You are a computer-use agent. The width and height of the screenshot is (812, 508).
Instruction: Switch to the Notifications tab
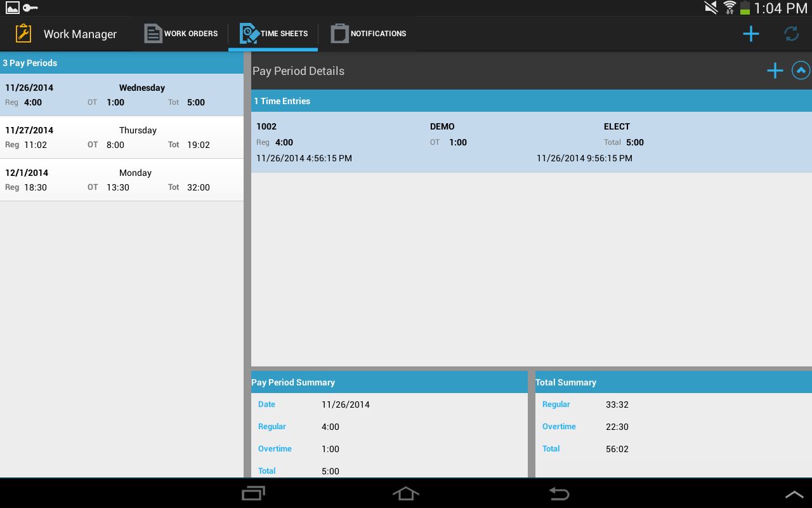[369, 34]
